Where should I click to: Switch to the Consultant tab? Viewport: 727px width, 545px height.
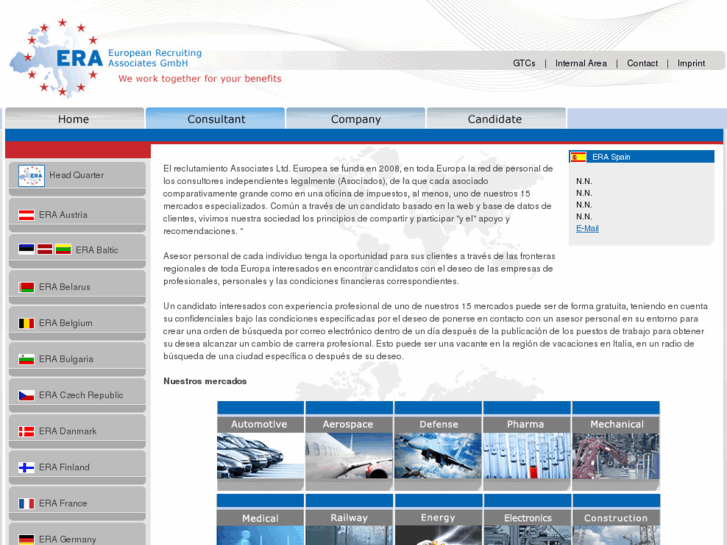click(x=215, y=119)
